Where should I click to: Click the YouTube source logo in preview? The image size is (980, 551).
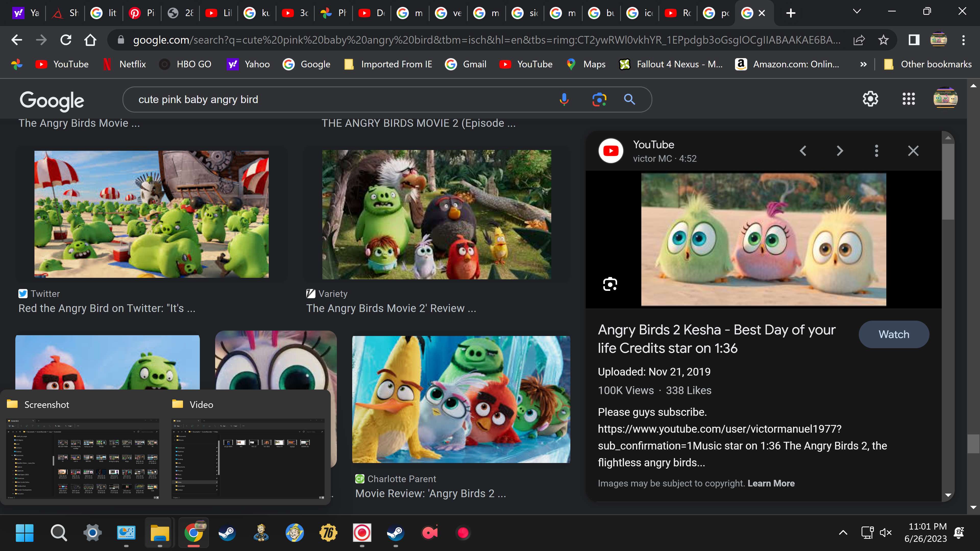(x=611, y=151)
